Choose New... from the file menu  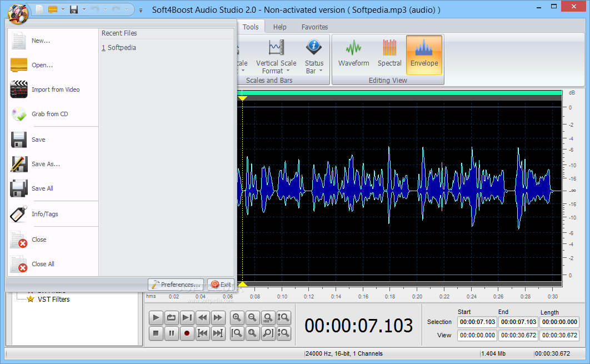coord(53,41)
